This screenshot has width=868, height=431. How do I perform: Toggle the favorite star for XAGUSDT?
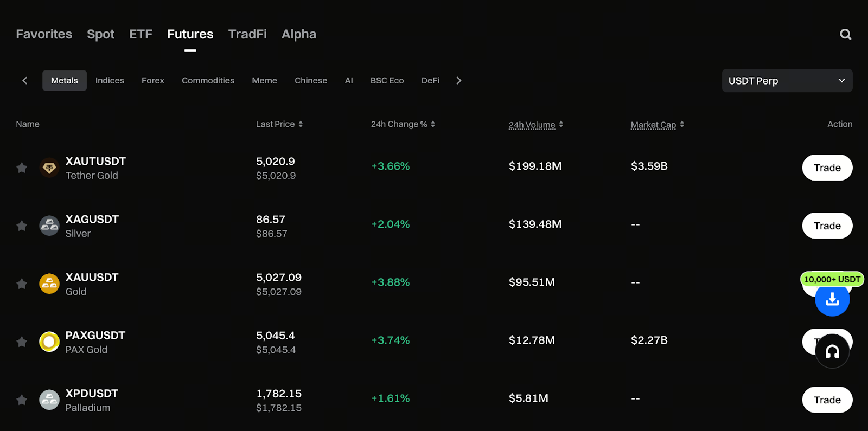coord(22,226)
